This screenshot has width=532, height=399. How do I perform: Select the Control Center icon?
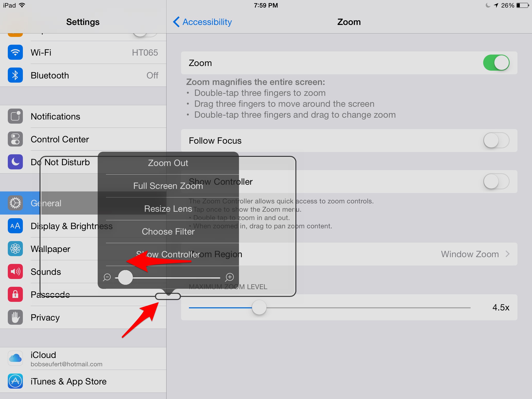(15, 139)
